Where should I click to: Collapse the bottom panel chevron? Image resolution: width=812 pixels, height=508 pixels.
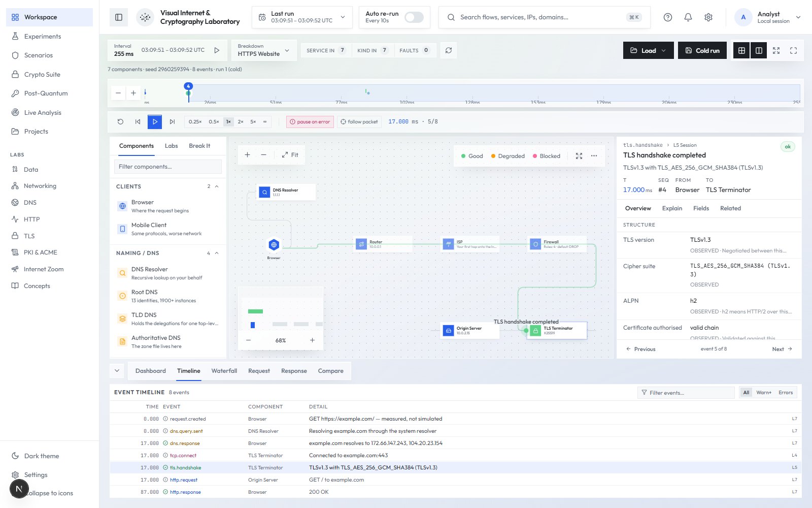point(117,371)
